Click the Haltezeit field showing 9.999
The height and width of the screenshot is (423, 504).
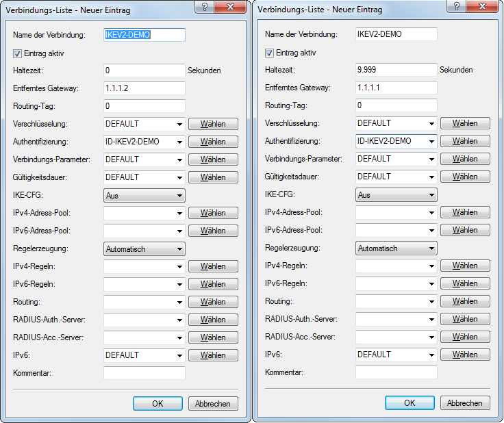pos(396,70)
